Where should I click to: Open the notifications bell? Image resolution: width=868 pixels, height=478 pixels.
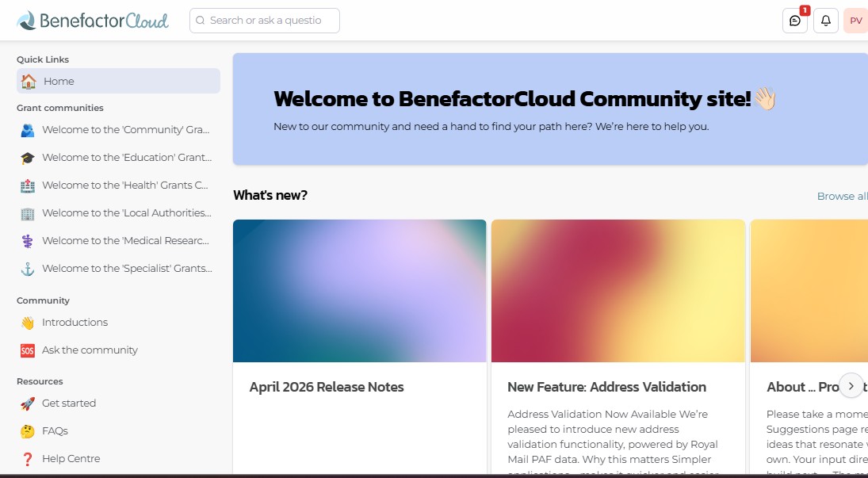825,21
